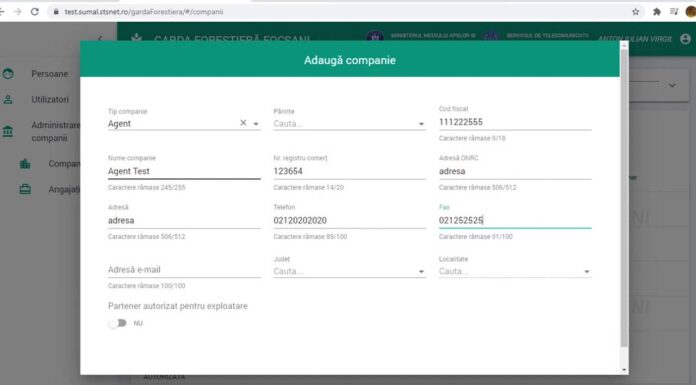Open media control icon in browser toolbar
The width and height of the screenshot is (696, 385).
point(674,12)
